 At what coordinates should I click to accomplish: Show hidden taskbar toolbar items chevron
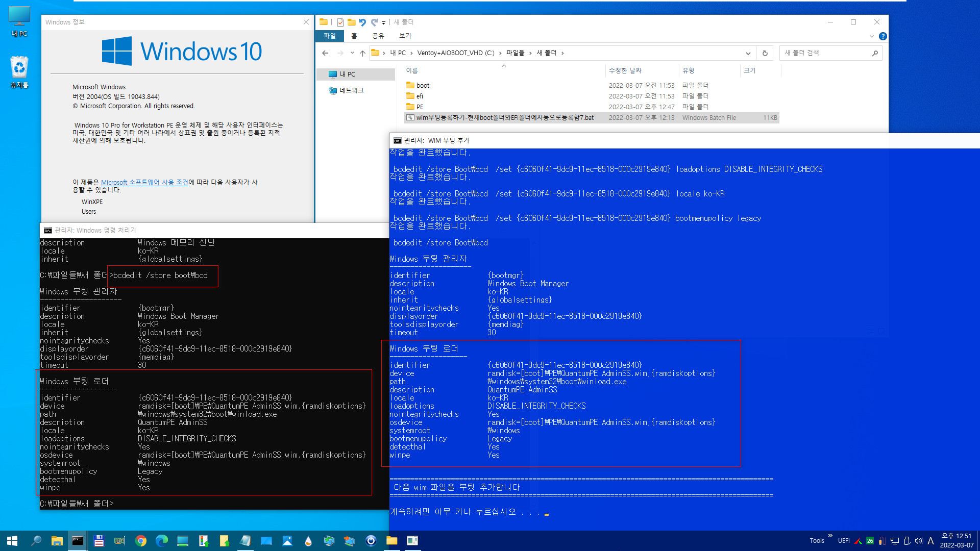[x=830, y=536]
